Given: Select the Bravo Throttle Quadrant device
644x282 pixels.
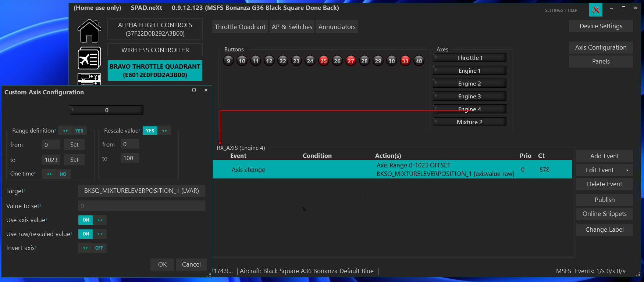Looking at the screenshot, I should 155,70.
